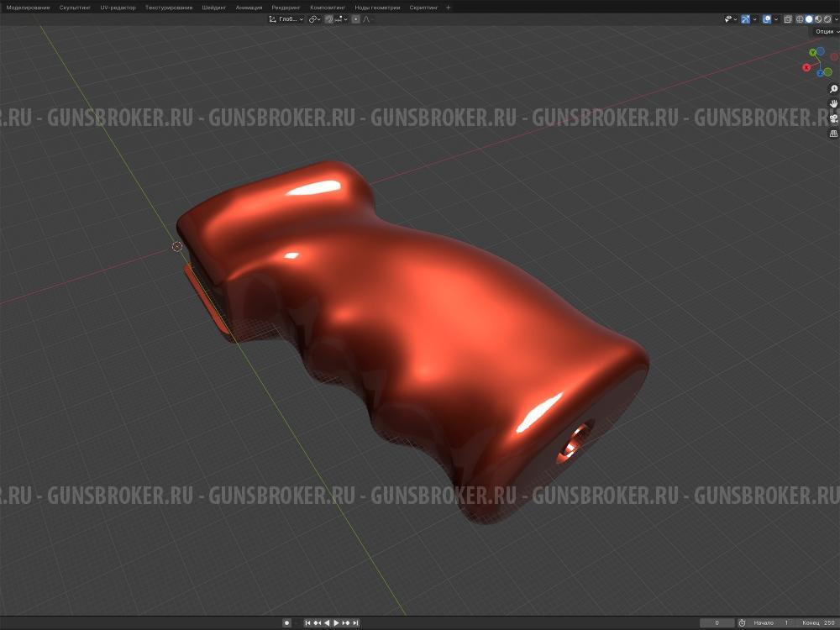Screen dimensions: 840x630
Task: Toggle the preview range clock icon
Action: (742, 623)
